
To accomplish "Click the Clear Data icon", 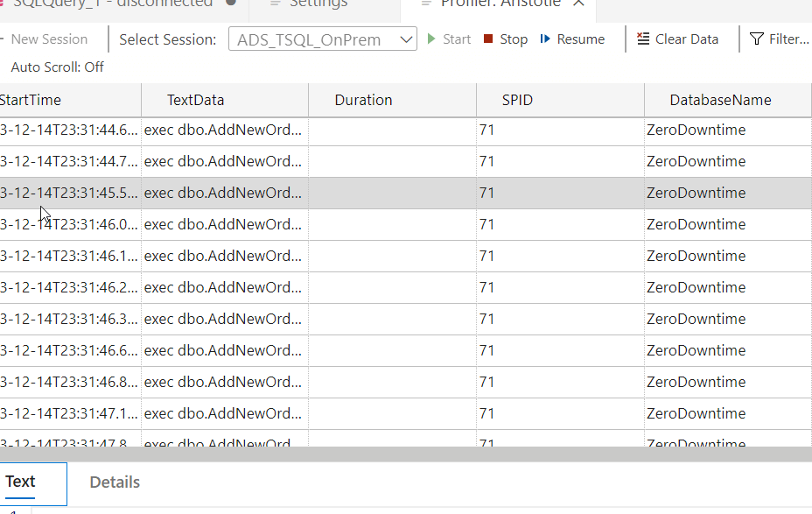I will (x=643, y=39).
